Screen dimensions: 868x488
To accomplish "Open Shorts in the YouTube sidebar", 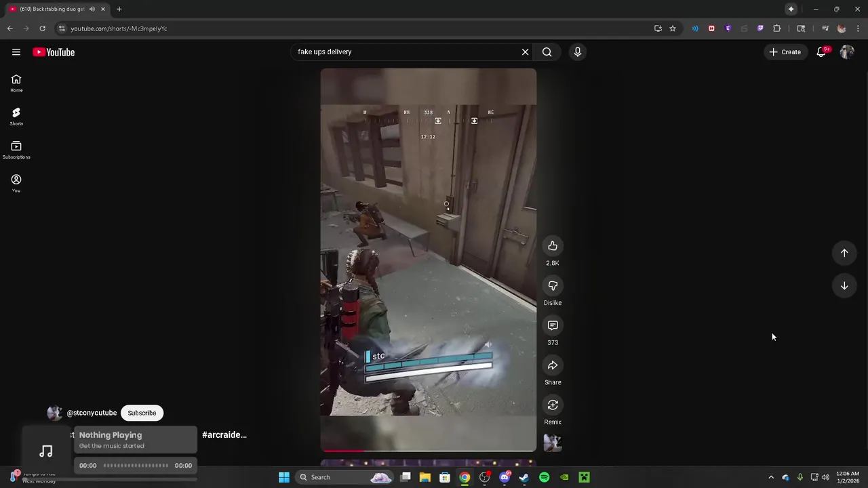I will [16, 117].
